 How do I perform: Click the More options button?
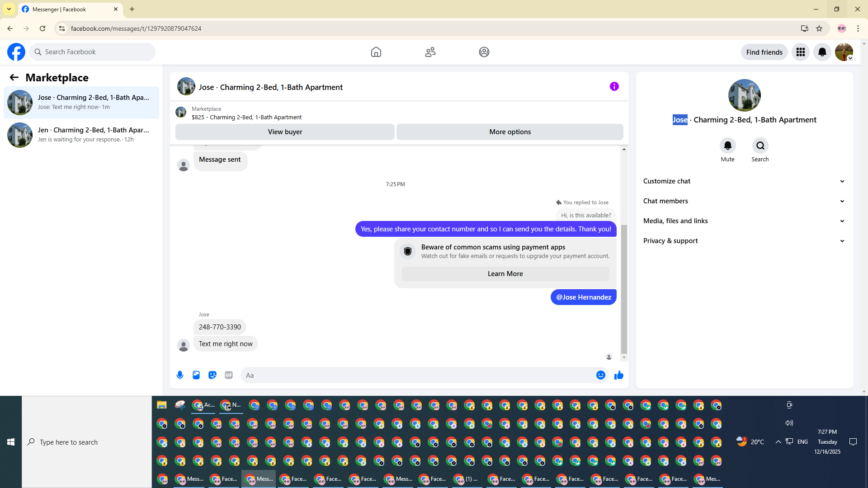pyautogui.click(x=510, y=132)
